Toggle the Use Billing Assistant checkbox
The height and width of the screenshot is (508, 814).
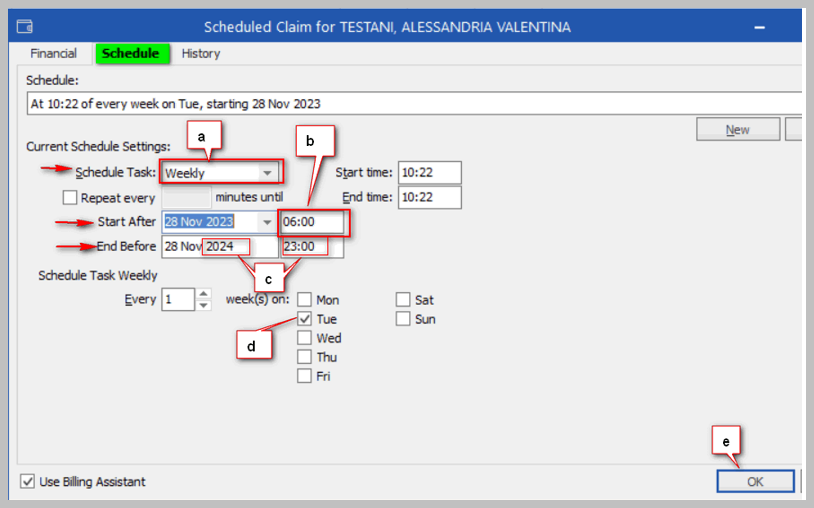click(28, 482)
